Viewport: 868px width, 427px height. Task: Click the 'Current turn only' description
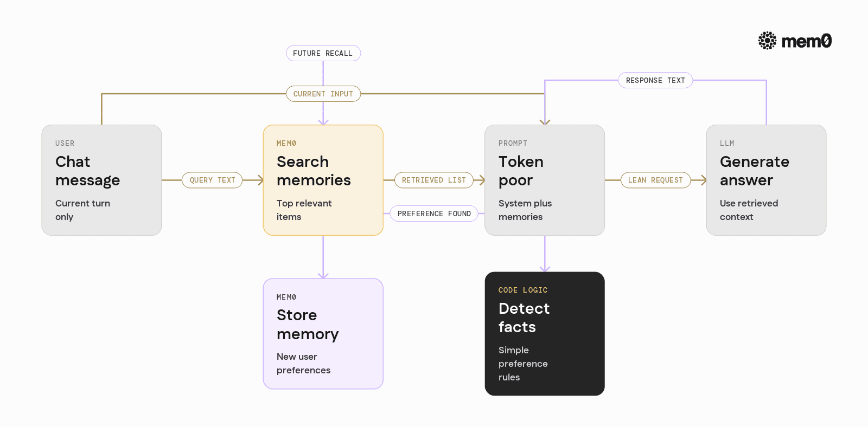pyautogui.click(x=82, y=210)
